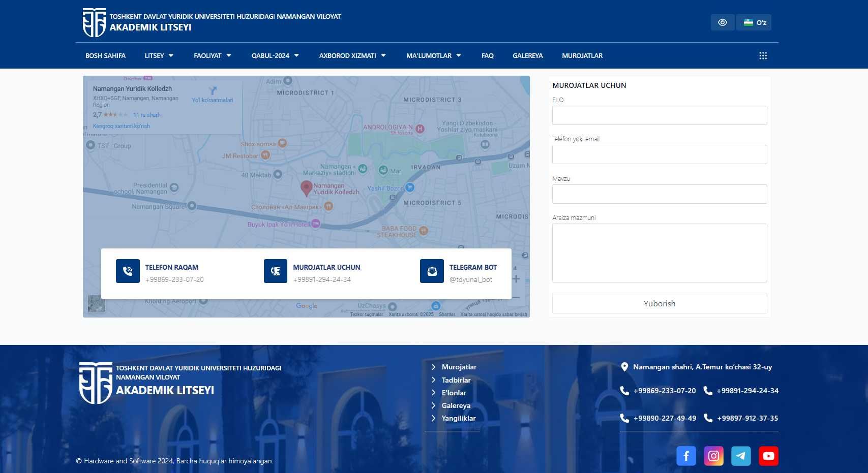
Task: Open the GALEREYA menu item
Action: 527,56
